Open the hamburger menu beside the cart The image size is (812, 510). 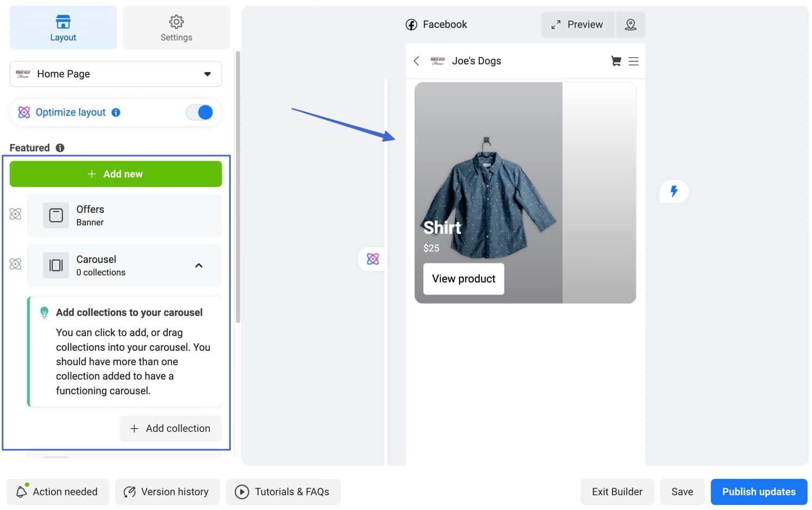633,61
